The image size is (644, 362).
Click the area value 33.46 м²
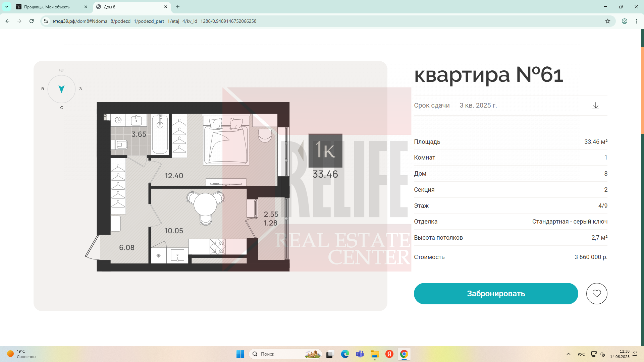[596, 142]
